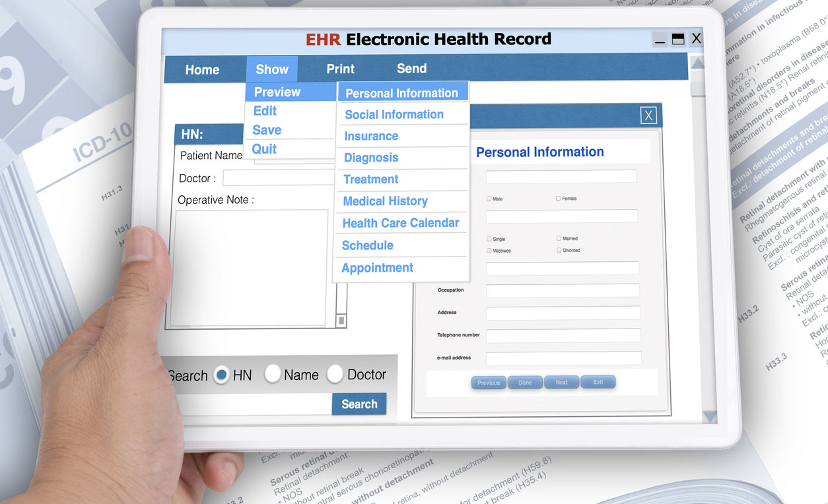
Task: Check the Male checkbox
Action: [489, 199]
